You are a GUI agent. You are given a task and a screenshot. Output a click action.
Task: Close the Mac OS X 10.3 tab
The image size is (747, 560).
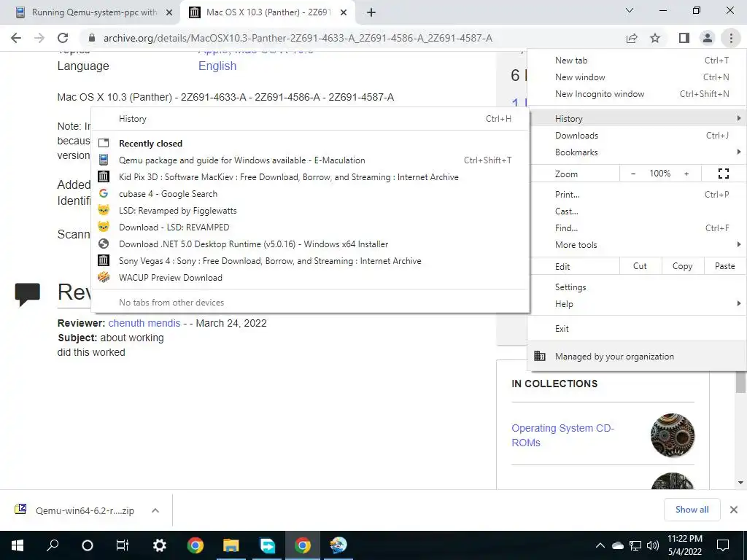(x=344, y=12)
